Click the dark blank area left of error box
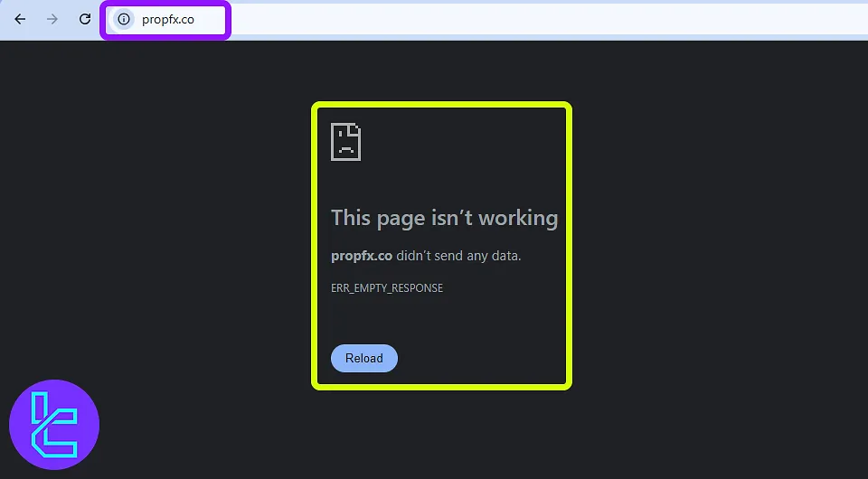Viewport: 868px width, 479px height. (163, 244)
